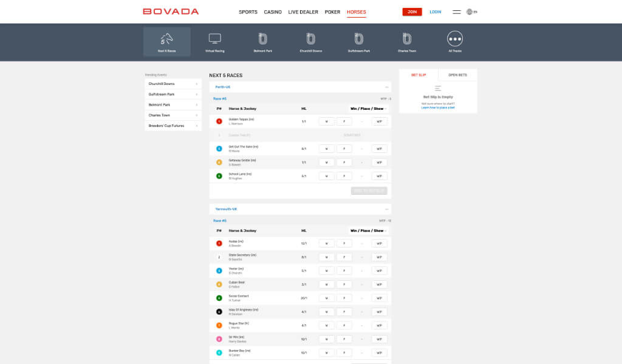Screen dimensions: 622x364
Task: Go to the Poker menu
Action: click(332, 12)
